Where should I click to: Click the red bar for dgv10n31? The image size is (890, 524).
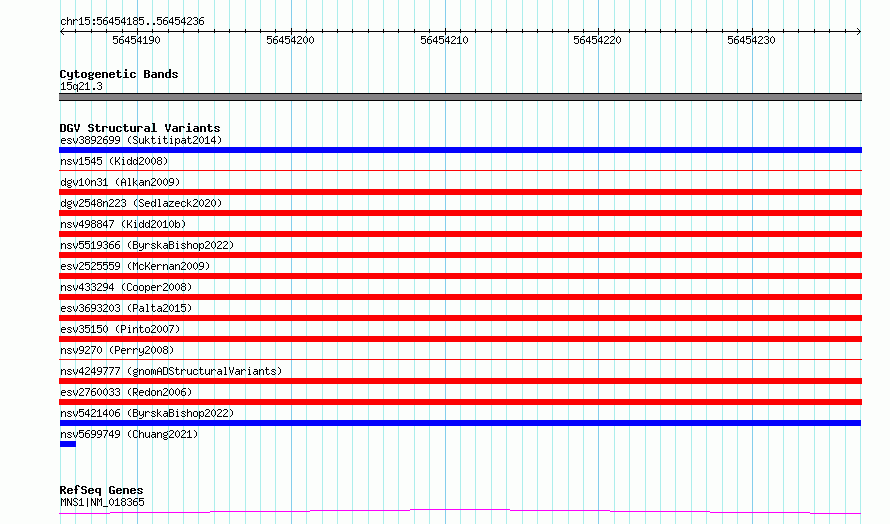[460, 192]
